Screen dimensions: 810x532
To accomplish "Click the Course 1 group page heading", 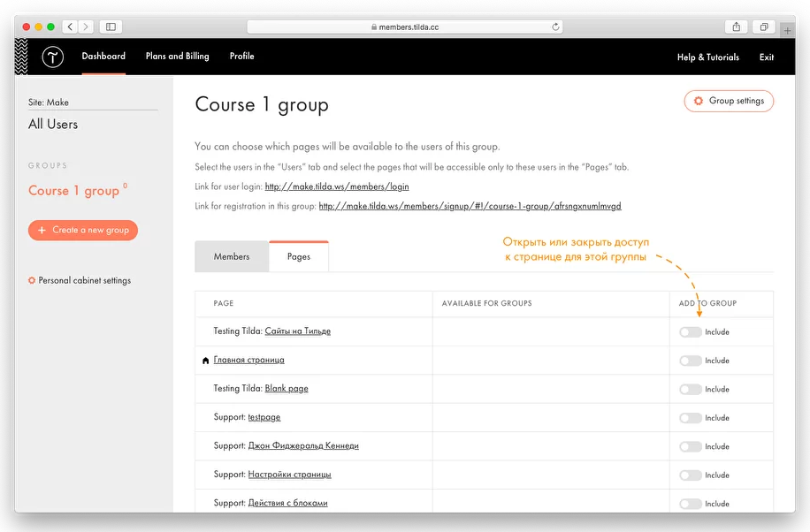I will (x=262, y=105).
